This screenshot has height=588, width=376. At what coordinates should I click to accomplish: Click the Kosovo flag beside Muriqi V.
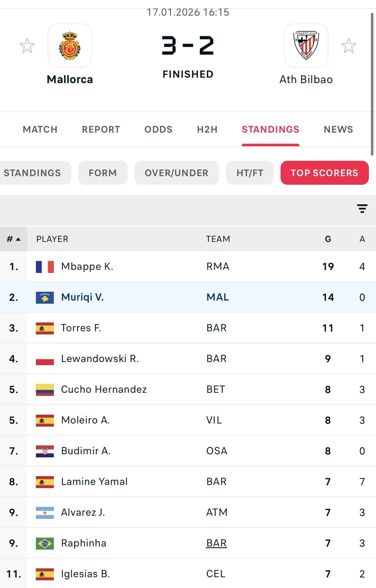tap(45, 297)
